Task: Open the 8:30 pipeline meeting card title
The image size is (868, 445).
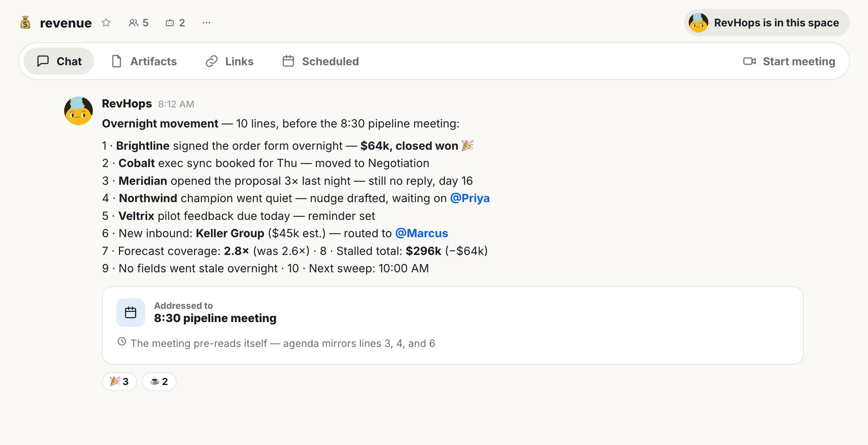Action: click(x=215, y=318)
